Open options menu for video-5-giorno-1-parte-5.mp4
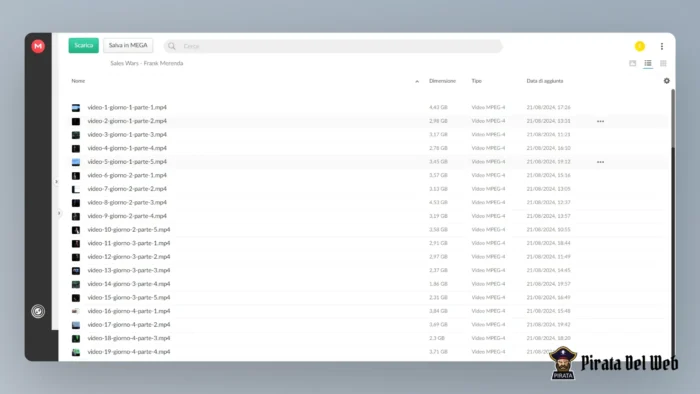This screenshot has height=394, width=700. point(600,162)
